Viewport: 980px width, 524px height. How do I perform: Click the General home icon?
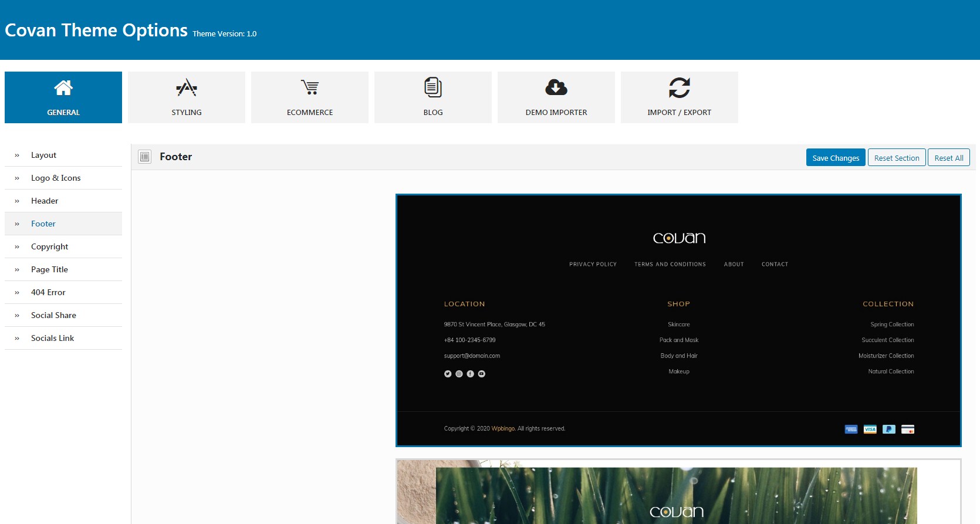(x=63, y=88)
